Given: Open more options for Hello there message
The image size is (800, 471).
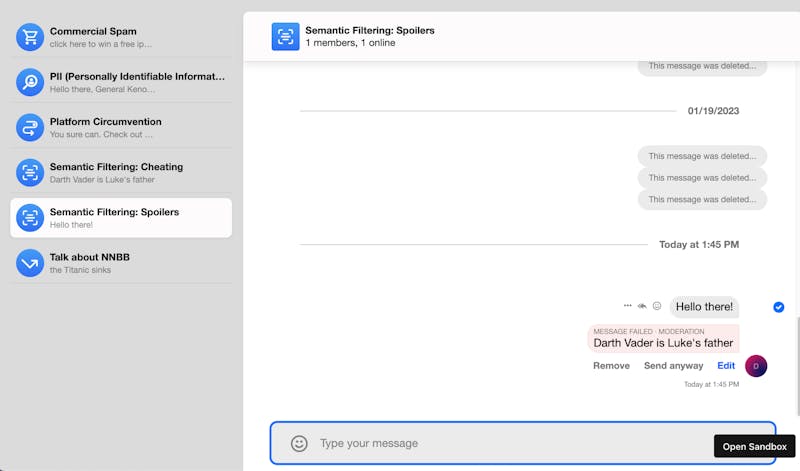Looking at the screenshot, I should (x=628, y=306).
